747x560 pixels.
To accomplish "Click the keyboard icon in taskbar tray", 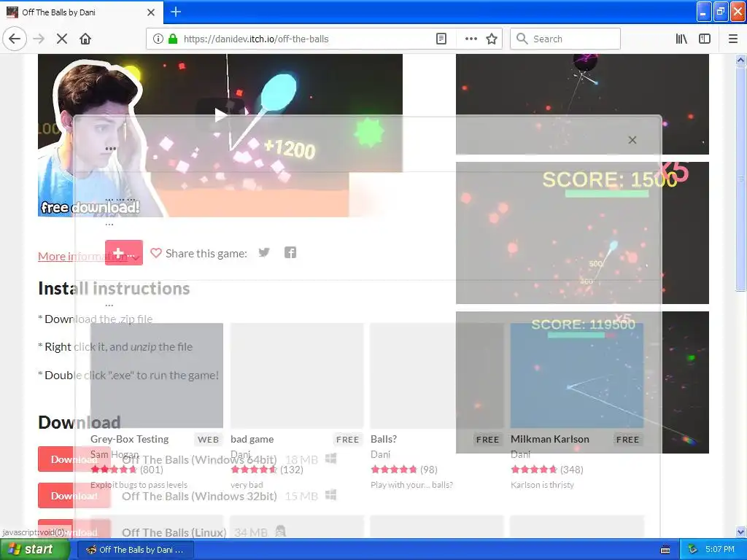I will click(x=665, y=550).
